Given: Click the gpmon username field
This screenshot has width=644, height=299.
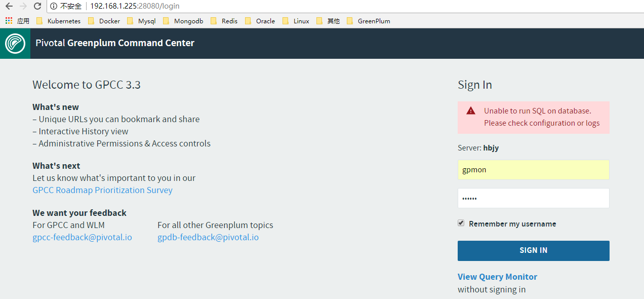Looking at the screenshot, I should click(533, 170).
